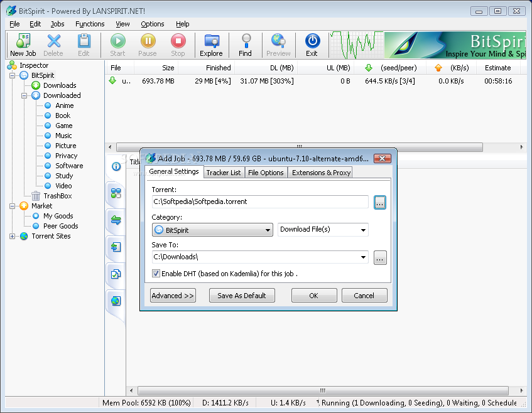Stop the job with the Stop icon
Screen dimensions: 532x413
point(178,45)
